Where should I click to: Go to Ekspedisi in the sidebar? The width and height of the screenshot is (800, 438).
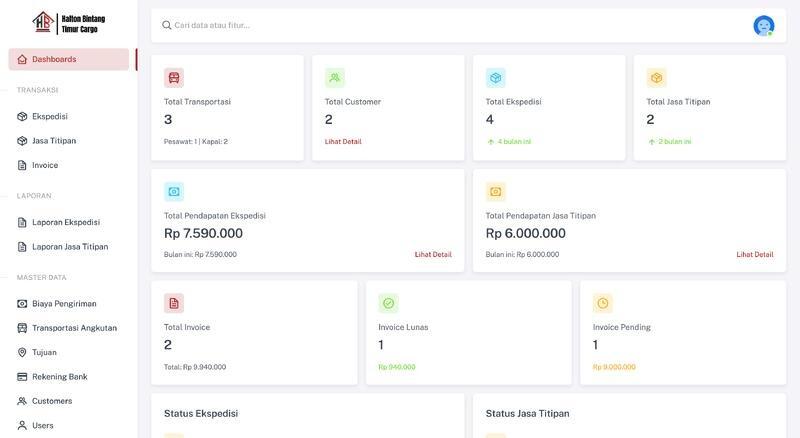[50, 116]
